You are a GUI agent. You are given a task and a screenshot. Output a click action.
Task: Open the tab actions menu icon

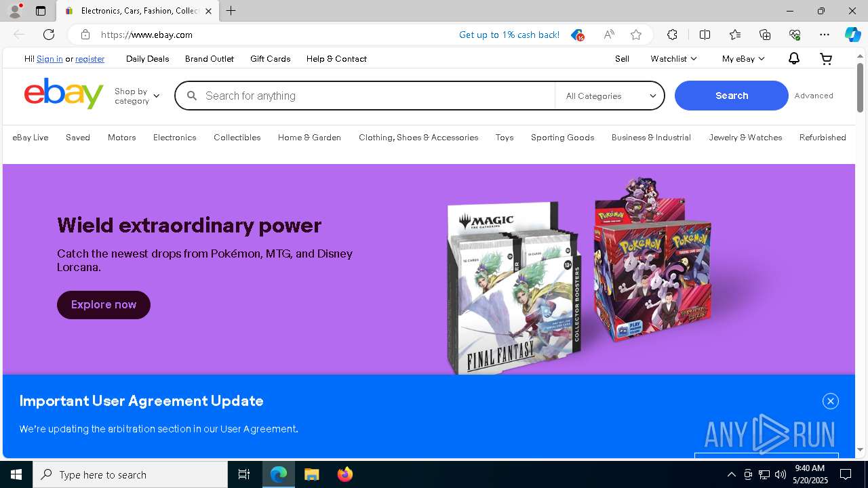(41, 11)
